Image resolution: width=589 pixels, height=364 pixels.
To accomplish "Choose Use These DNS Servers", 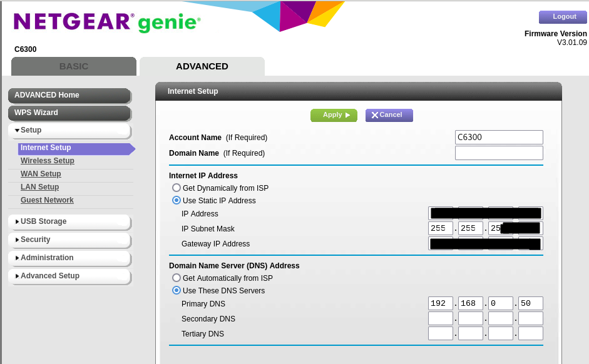I will [x=176, y=290].
